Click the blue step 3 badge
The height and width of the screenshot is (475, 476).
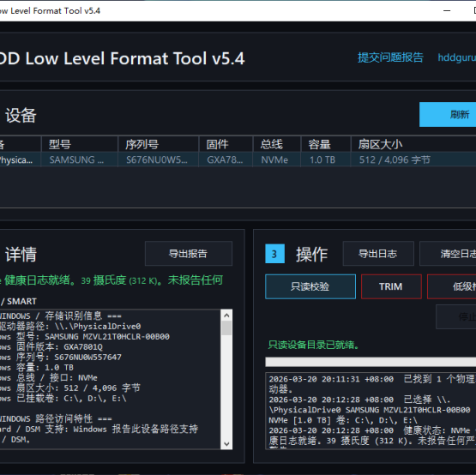pyautogui.click(x=274, y=254)
